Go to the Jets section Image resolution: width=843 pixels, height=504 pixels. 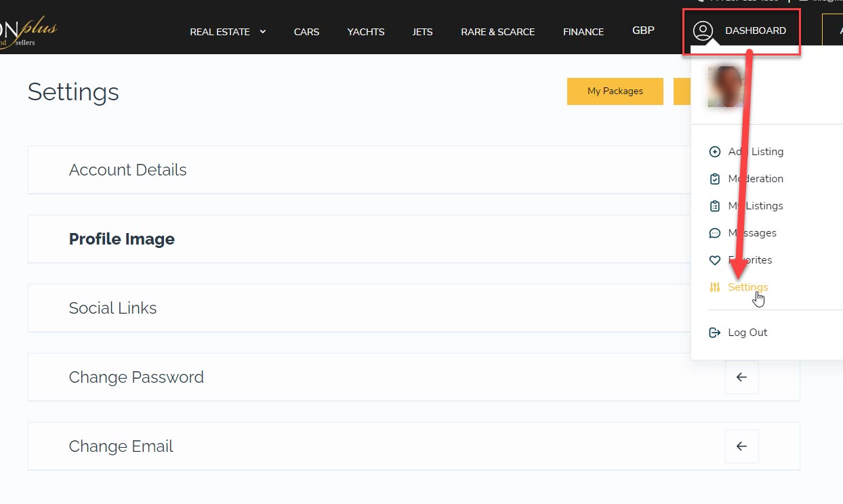[x=422, y=32]
